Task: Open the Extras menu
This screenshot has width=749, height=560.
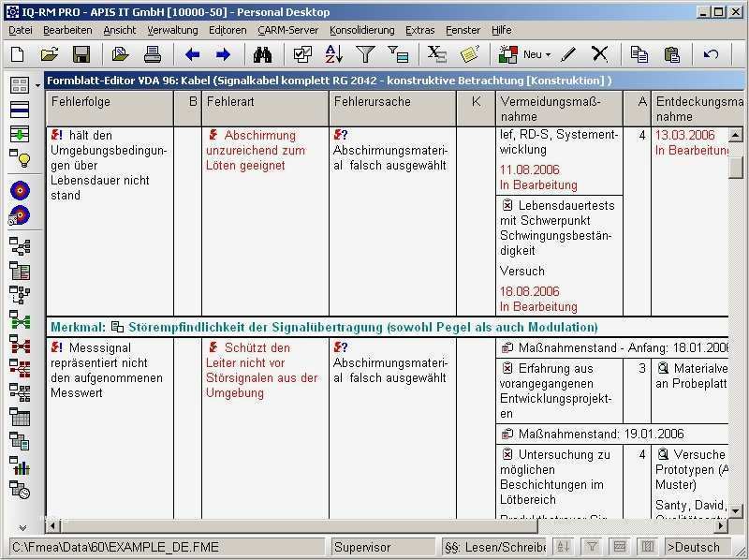Action: click(419, 30)
